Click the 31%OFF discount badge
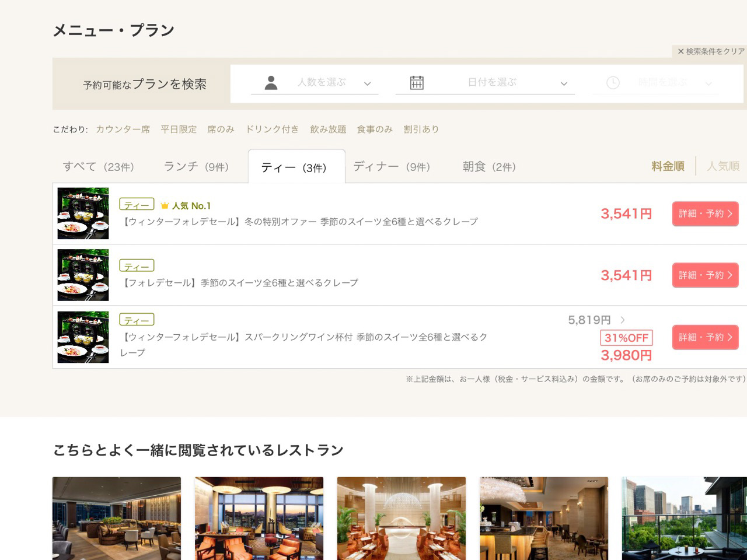 (626, 338)
